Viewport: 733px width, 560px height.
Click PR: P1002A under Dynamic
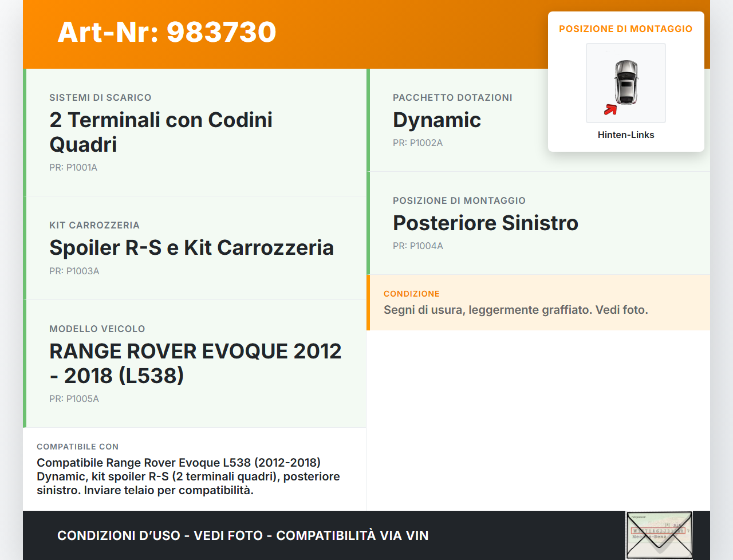(418, 143)
